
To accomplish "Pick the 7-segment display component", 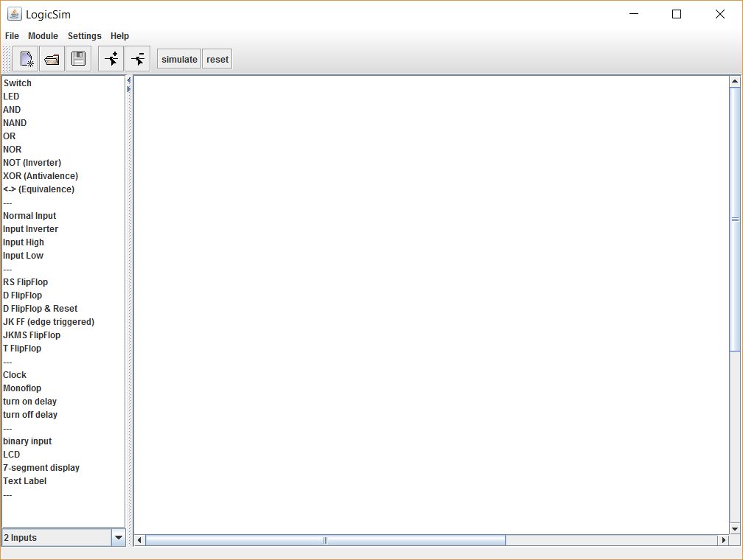I will [x=41, y=468].
